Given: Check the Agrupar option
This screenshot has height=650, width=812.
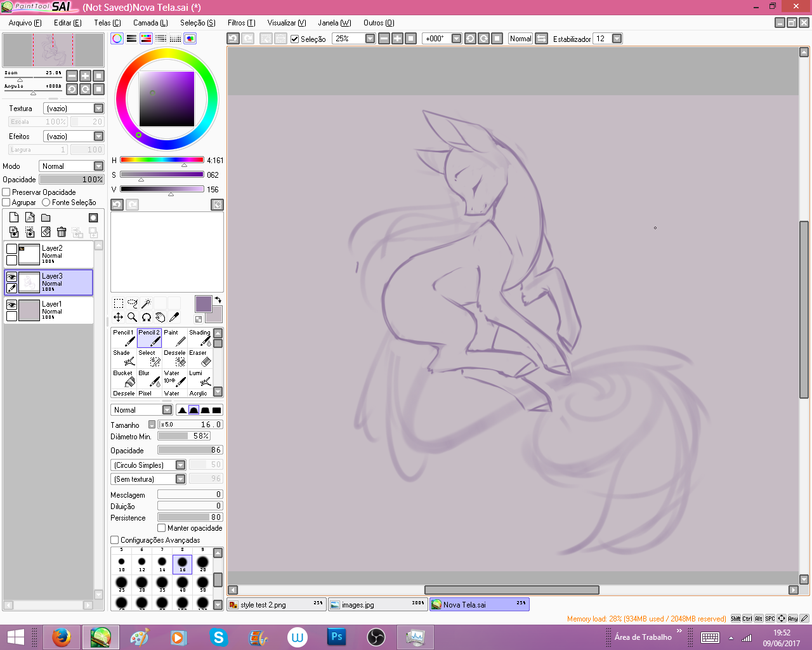Looking at the screenshot, I should (6, 202).
